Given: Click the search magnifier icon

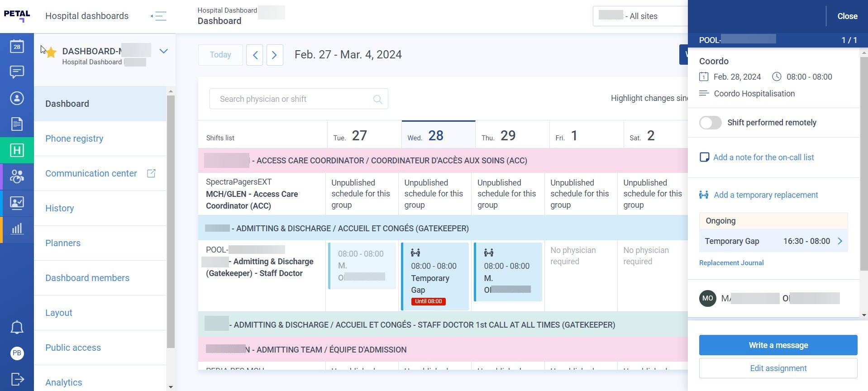Looking at the screenshot, I should (x=377, y=99).
